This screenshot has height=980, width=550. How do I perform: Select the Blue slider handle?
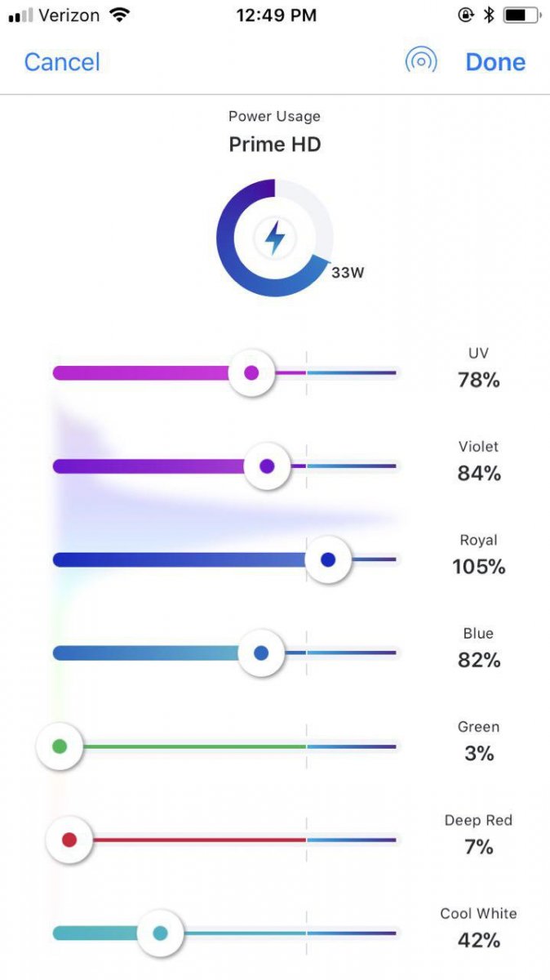261,653
